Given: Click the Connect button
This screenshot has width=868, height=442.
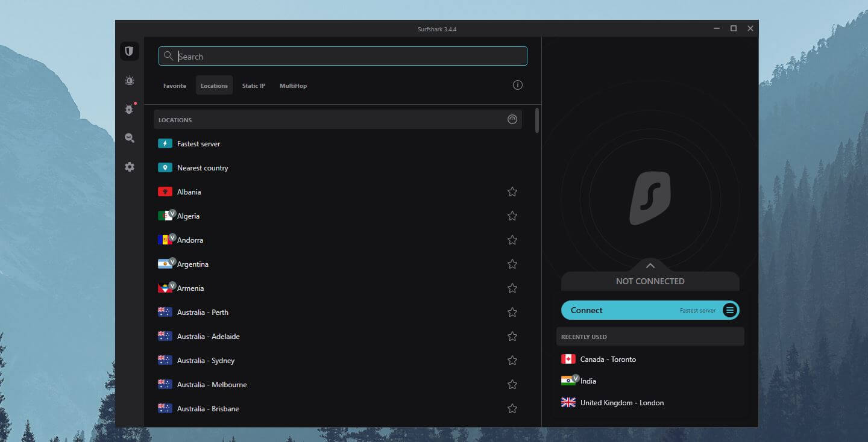Looking at the screenshot, I should (x=650, y=310).
